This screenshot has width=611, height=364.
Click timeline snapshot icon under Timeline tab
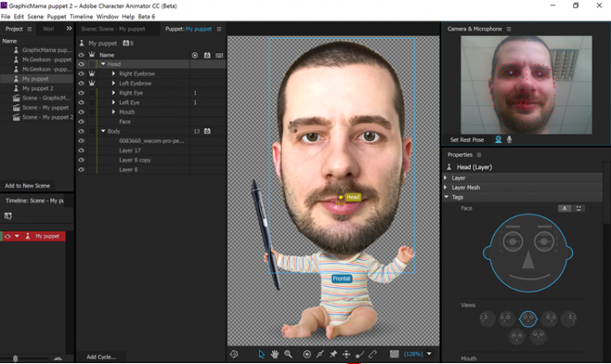[x=8, y=215]
